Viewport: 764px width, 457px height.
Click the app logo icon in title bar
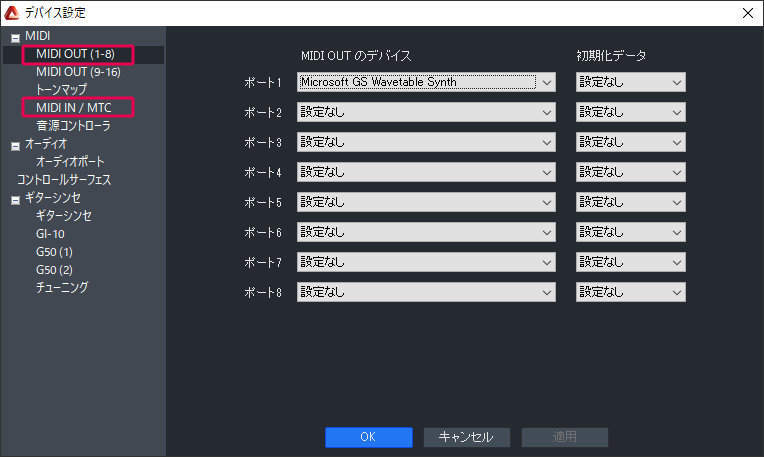click(x=13, y=13)
